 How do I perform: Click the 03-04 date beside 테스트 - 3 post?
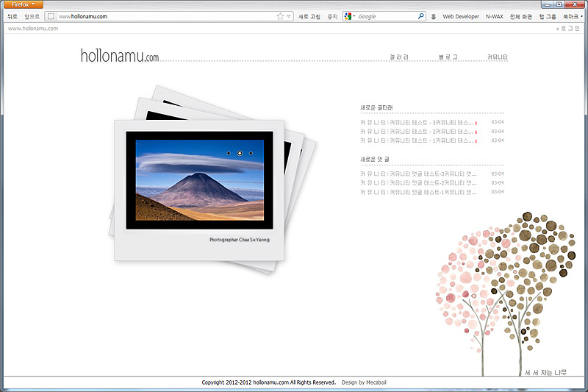(498, 122)
